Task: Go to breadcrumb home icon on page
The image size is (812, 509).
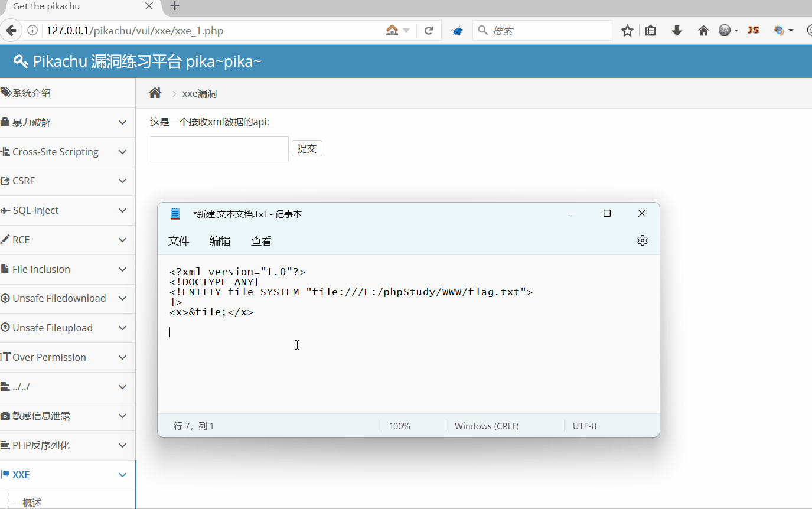Action: pos(155,93)
